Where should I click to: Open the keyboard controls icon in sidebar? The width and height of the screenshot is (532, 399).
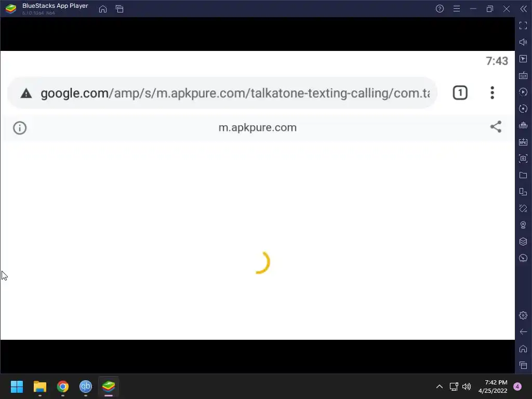pos(523,75)
